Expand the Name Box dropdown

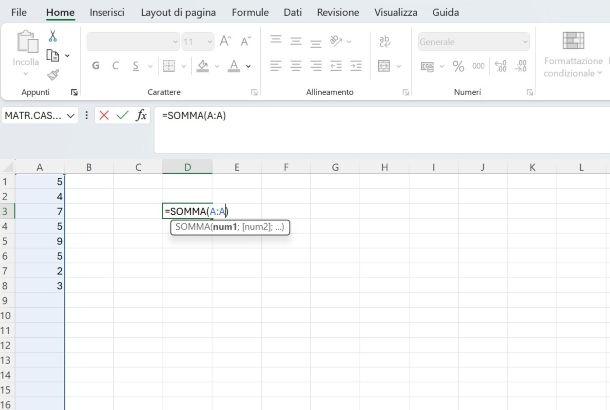pyautogui.click(x=70, y=116)
